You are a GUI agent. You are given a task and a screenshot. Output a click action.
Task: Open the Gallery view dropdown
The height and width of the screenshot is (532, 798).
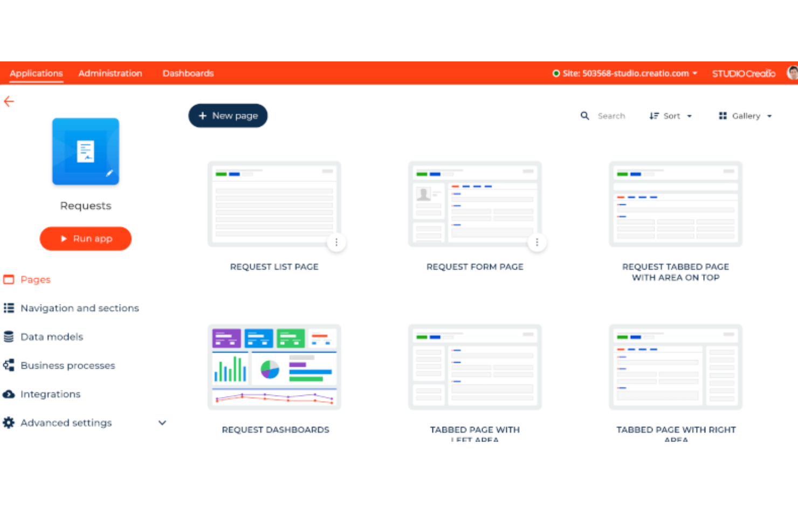[745, 115]
